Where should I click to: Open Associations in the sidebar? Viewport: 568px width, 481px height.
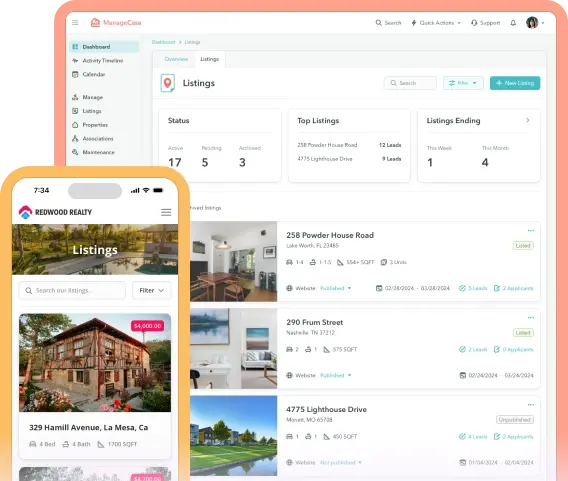[93, 138]
